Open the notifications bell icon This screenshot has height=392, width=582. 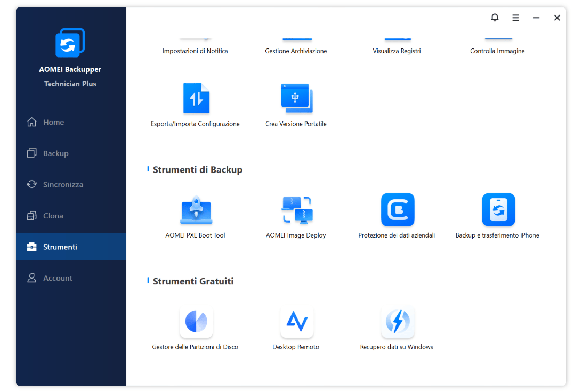click(x=495, y=18)
